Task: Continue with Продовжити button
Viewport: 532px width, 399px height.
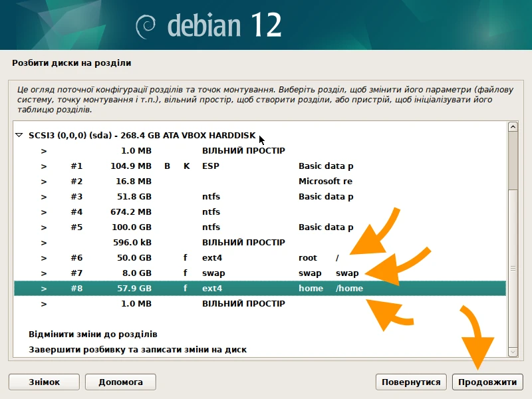Action: [x=487, y=382]
